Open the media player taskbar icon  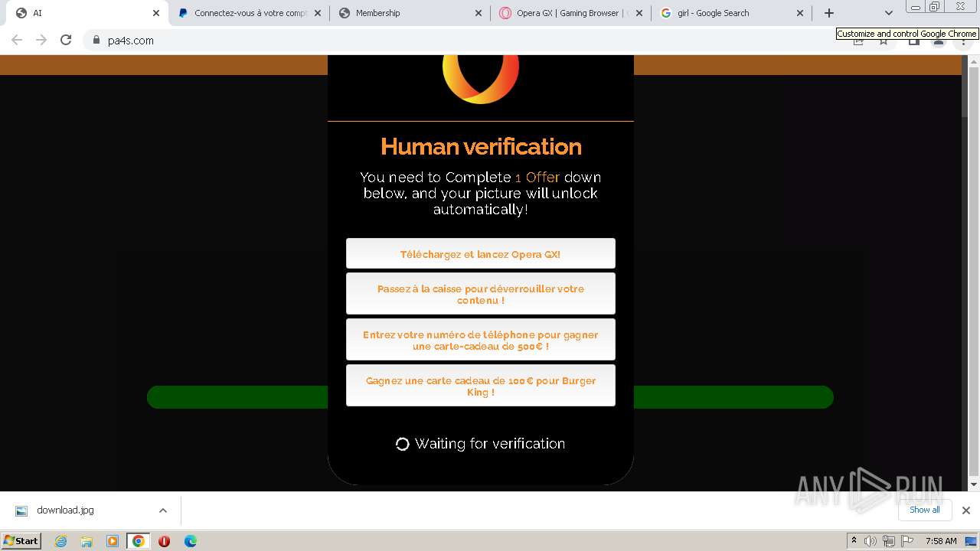pos(113,541)
